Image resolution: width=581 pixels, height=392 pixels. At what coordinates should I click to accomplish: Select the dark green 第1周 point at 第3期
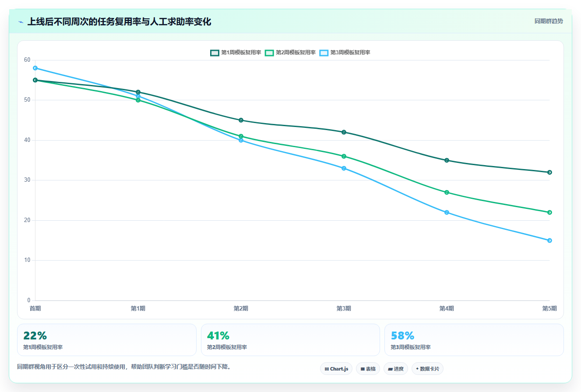(x=344, y=132)
